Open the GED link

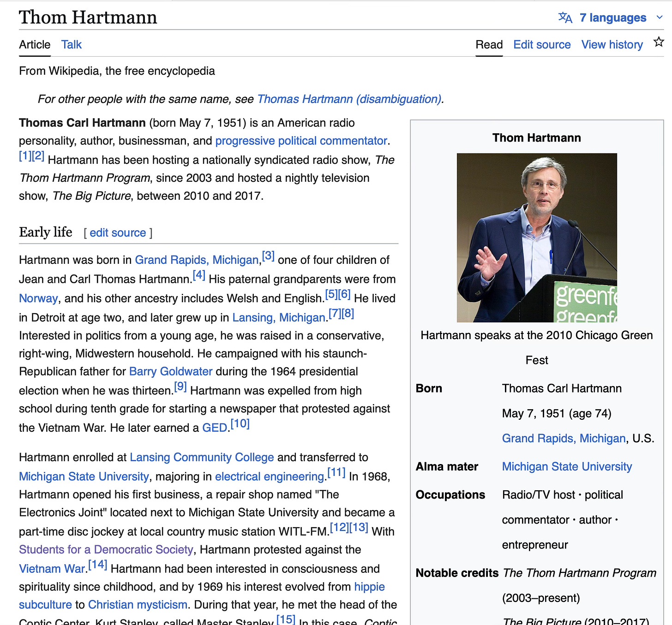tap(215, 428)
